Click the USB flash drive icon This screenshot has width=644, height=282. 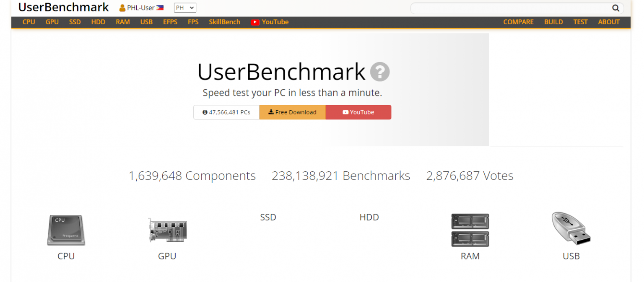point(570,228)
